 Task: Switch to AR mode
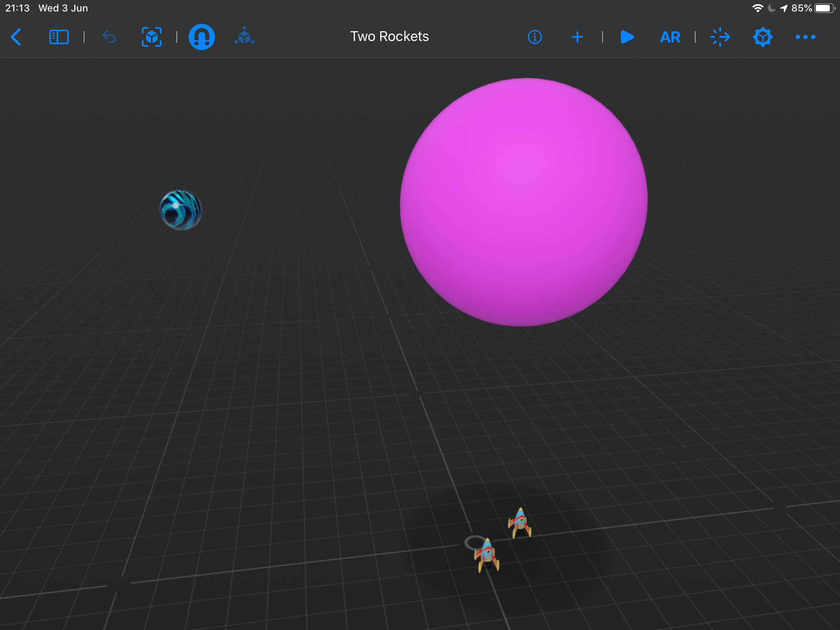pyautogui.click(x=670, y=37)
